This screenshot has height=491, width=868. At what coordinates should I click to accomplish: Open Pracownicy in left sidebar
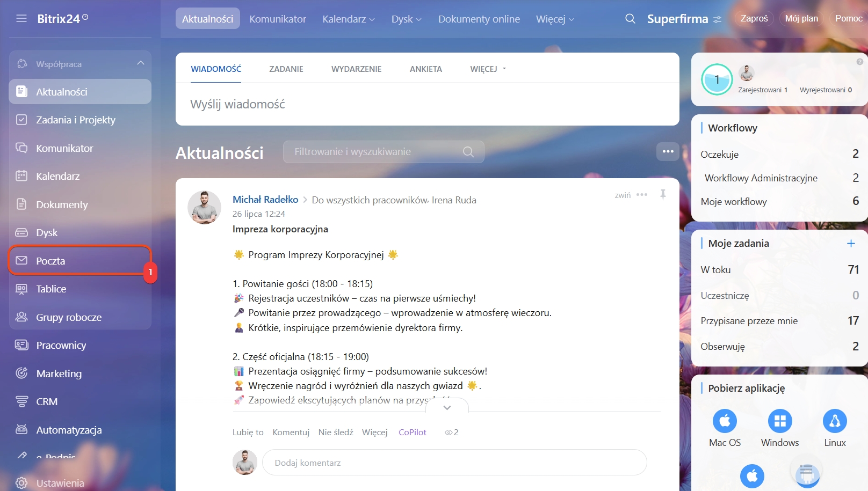tap(80, 345)
